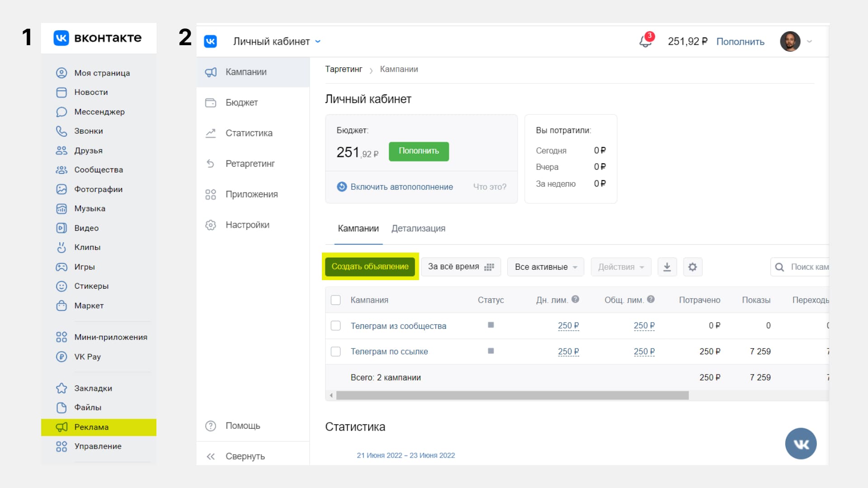Open table settings gear icon
The image size is (868, 488).
[693, 267]
